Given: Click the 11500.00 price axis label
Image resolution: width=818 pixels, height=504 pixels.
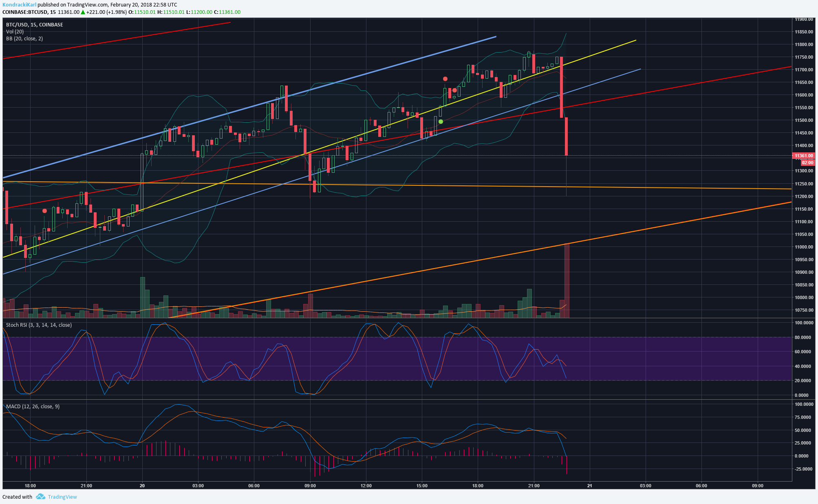Looking at the screenshot, I should pyautogui.click(x=804, y=120).
